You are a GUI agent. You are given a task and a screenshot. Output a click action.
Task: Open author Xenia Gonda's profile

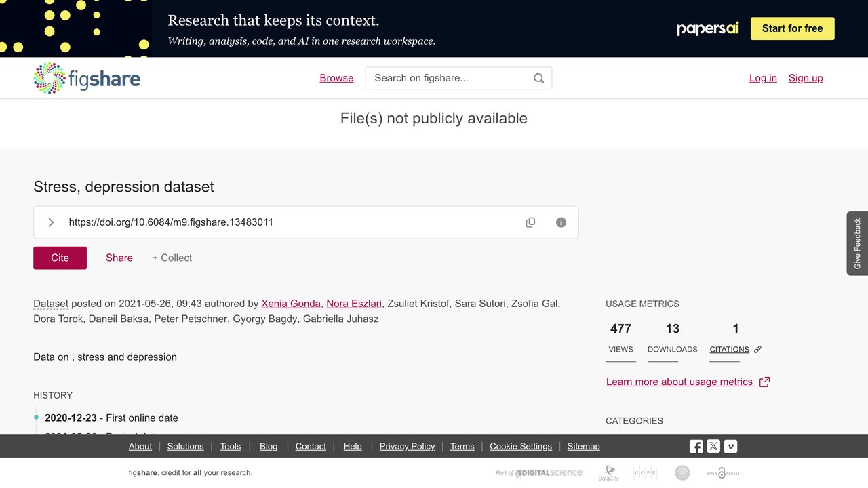(x=291, y=303)
